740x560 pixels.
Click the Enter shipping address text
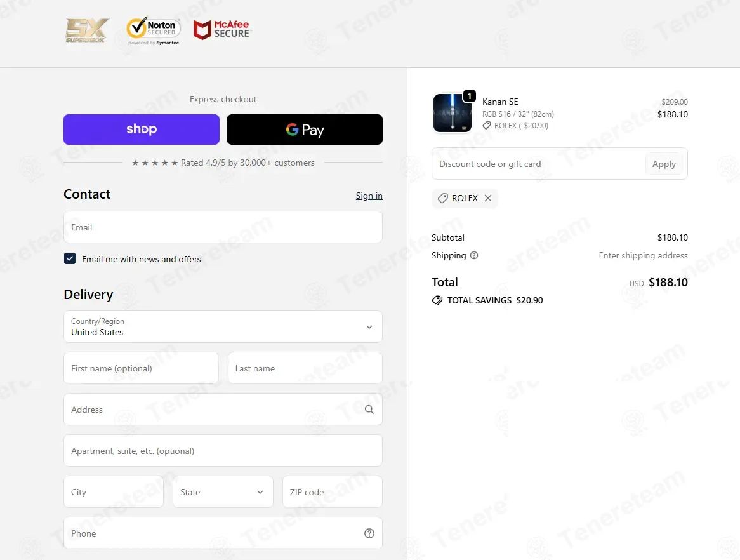point(644,255)
